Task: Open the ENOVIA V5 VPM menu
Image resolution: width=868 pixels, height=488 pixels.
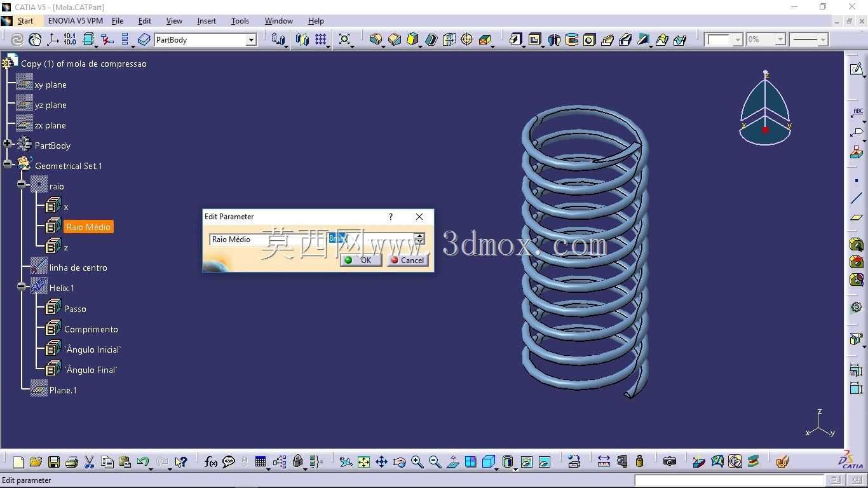Action: click(76, 21)
